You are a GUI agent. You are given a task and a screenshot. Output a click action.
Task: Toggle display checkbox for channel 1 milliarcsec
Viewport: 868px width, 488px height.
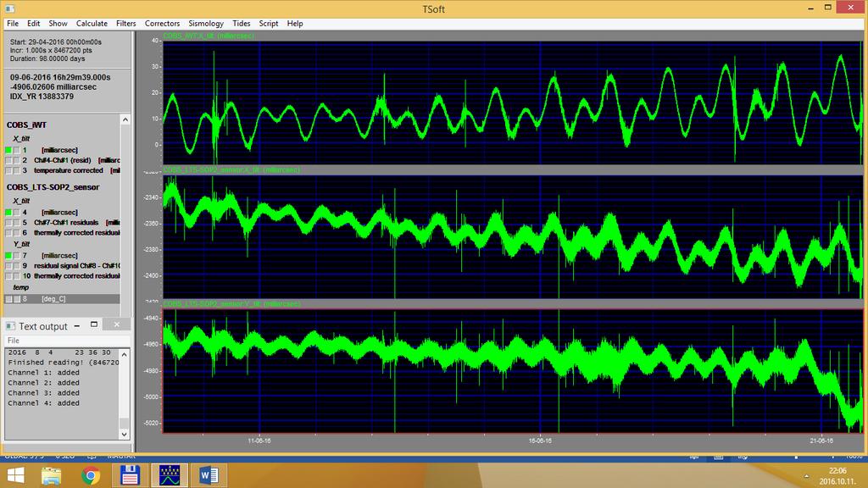pyautogui.click(x=8, y=150)
